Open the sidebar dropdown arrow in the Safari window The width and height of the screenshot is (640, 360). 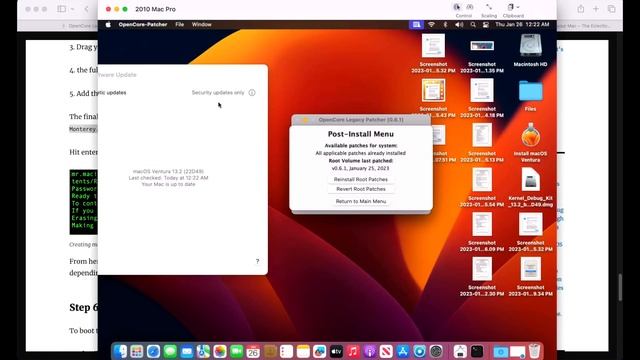click(72, 9)
